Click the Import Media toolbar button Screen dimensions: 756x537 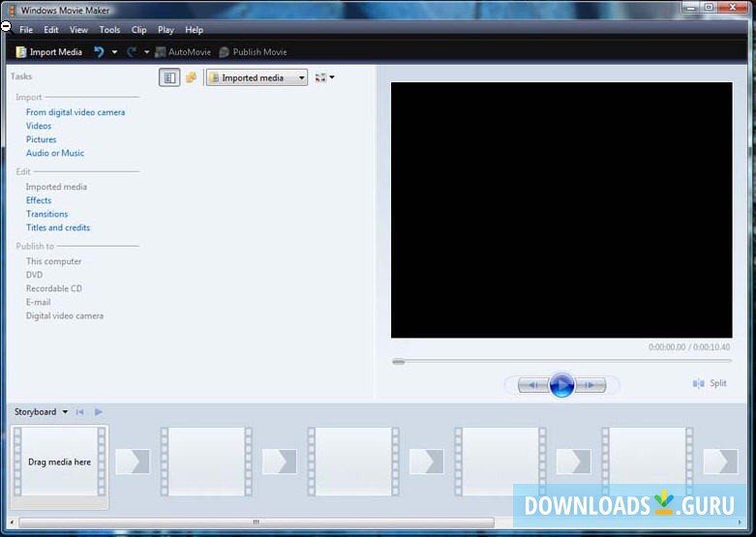[49, 52]
